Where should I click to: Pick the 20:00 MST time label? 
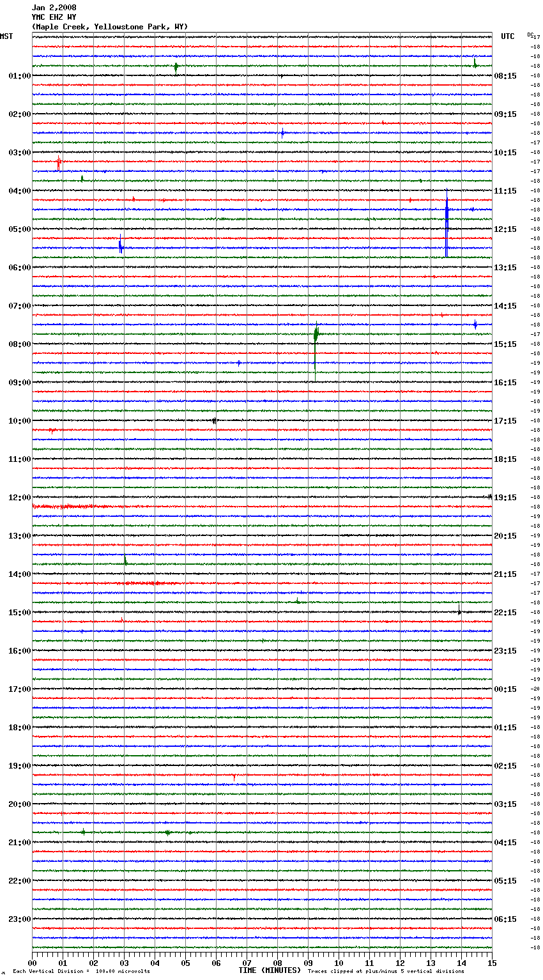point(19,804)
